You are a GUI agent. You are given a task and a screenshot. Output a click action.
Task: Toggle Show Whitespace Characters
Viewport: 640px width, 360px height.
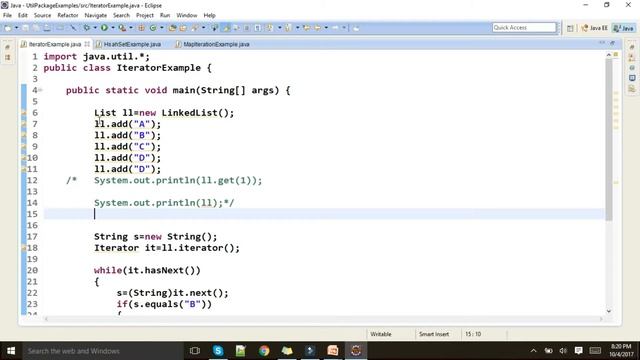point(258,28)
